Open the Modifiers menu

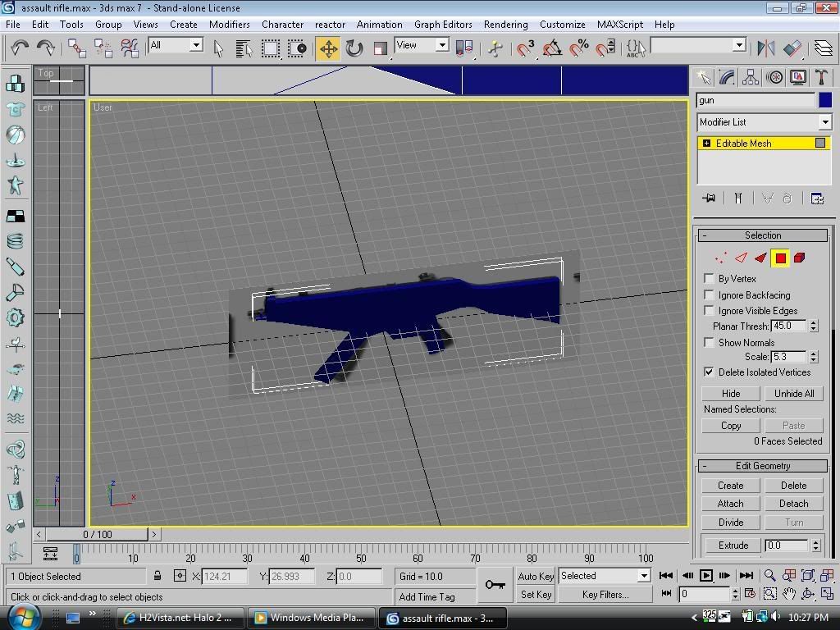[x=229, y=25]
